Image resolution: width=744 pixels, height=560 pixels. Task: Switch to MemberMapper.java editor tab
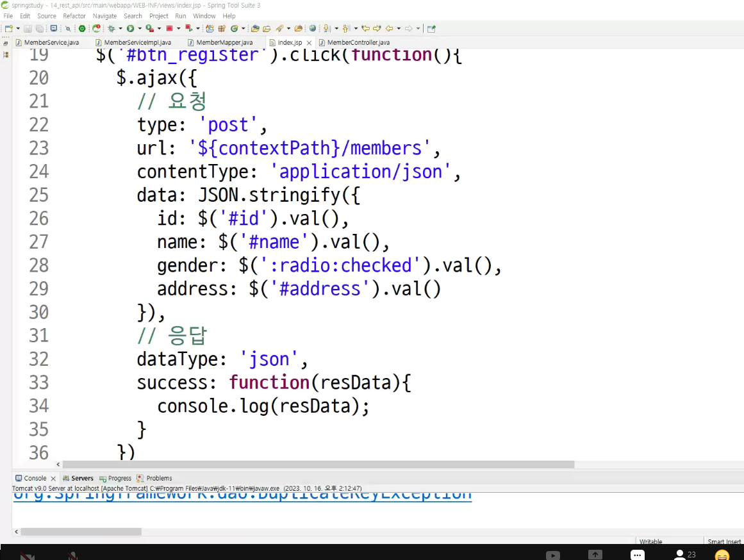click(x=220, y=42)
